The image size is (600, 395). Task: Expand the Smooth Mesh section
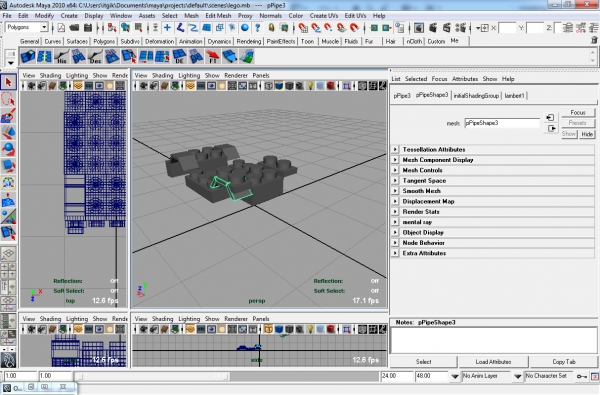click(x=395, y=191)
